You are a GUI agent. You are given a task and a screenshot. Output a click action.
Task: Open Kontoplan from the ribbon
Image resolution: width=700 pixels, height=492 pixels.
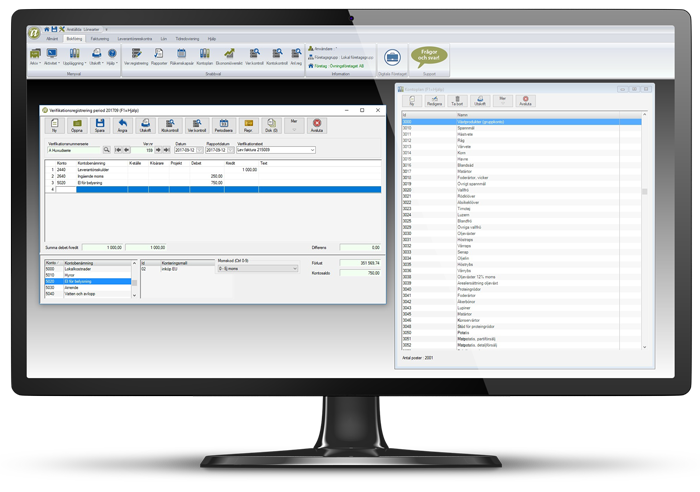click(x=204, y=56)
